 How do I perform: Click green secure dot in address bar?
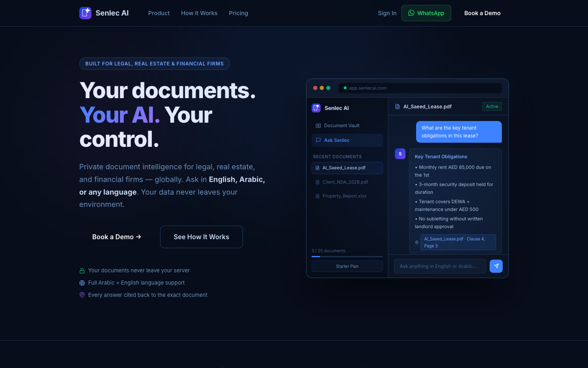coord(345,88)
